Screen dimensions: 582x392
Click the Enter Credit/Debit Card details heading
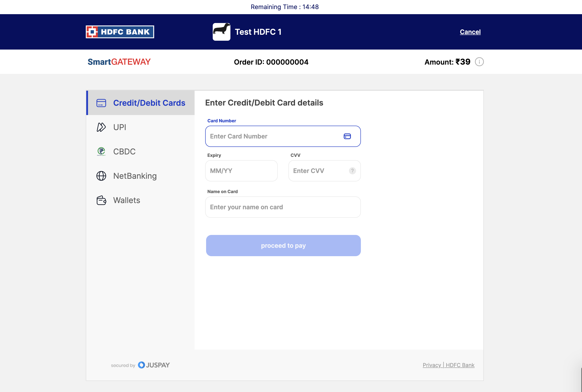click(264, 103)
